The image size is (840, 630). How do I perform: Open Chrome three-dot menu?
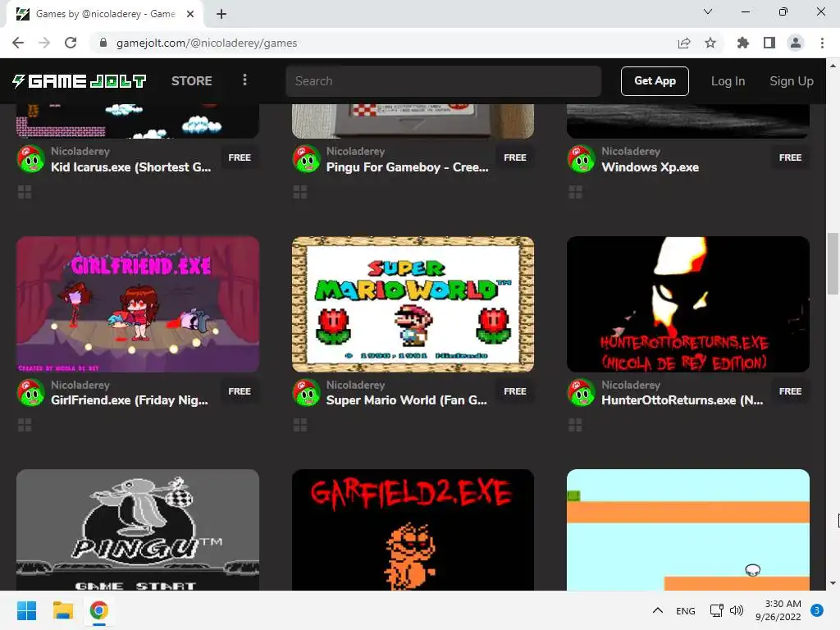[x=822, y=43]
